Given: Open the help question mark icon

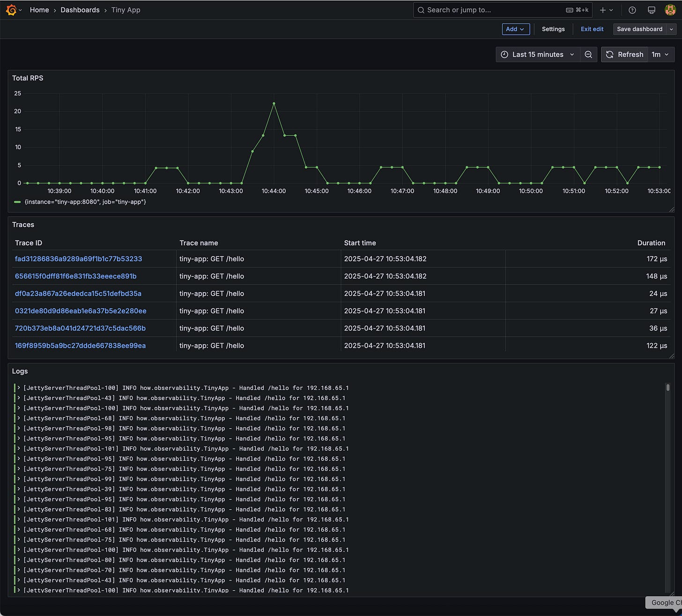Looking at the screenshot, I should (632, 10).
